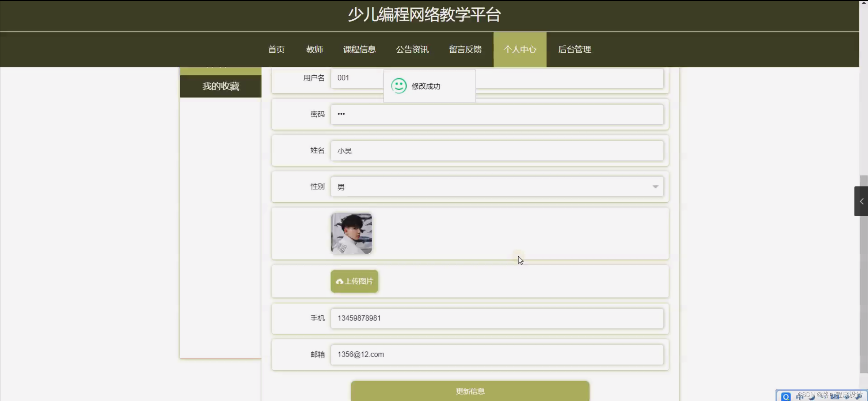The width and height of the screenshot is (868, 401).
Task: Switch to the 后台管理 tab
Action: [x=574, y=50]
